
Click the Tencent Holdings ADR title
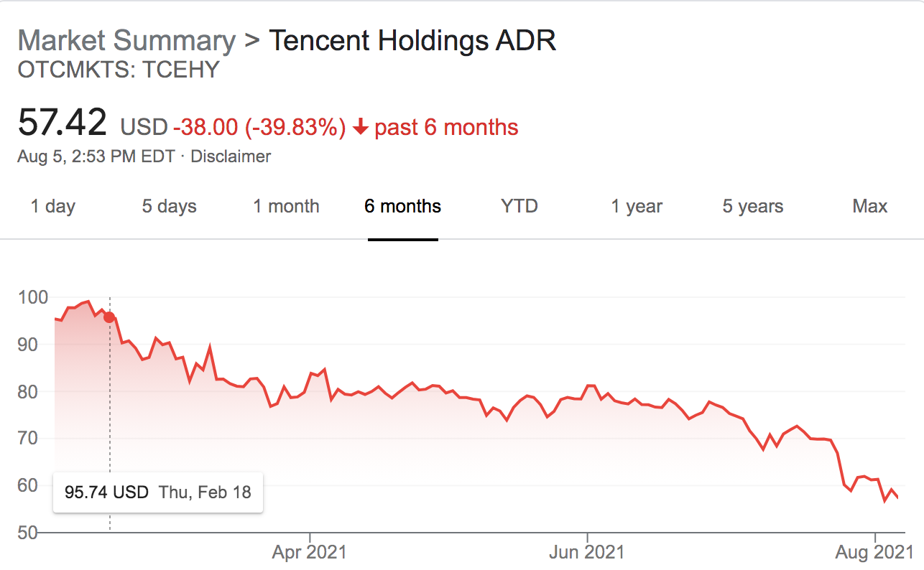412,41
